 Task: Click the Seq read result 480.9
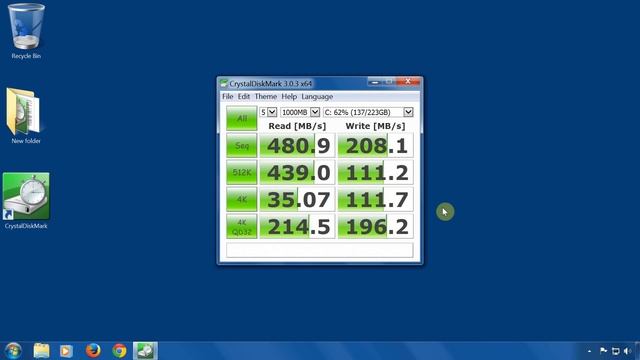click(297, 145)
